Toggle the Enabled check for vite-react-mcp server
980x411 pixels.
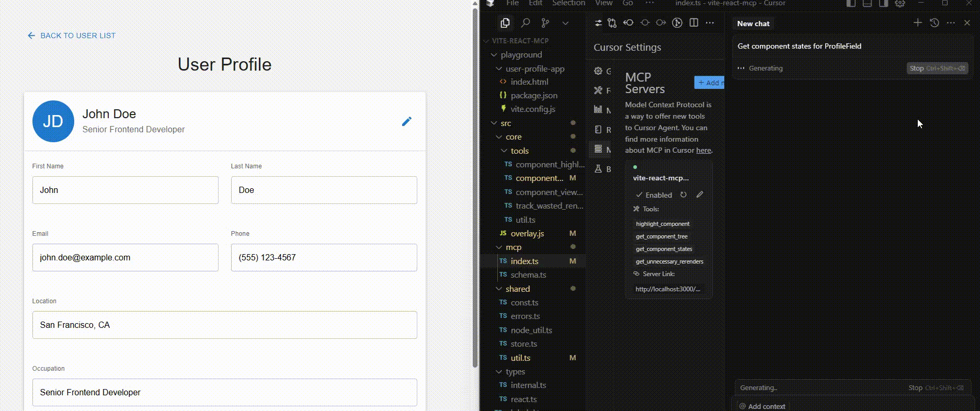click(654, 195)
